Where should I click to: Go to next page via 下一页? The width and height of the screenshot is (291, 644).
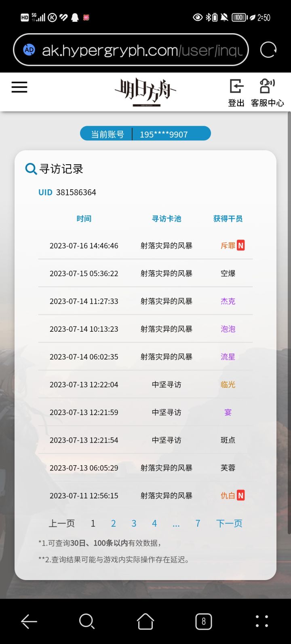pyautogui.click(x=229, y=523)
